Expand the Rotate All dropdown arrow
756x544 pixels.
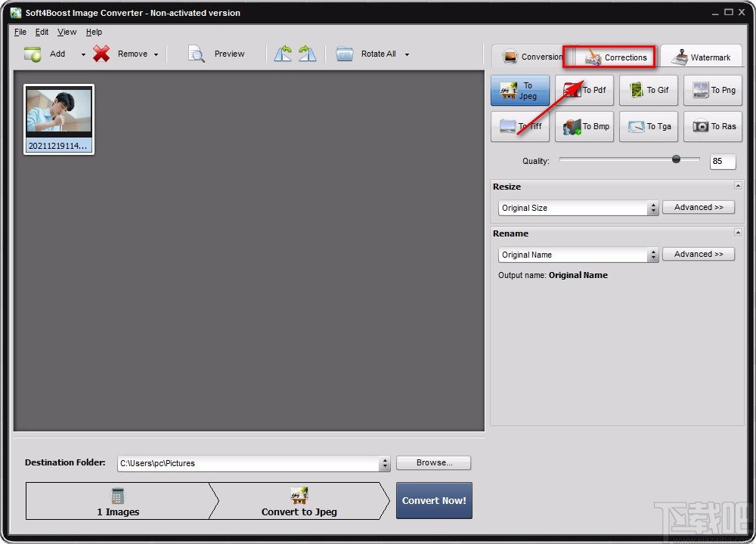tap(407, 54)
